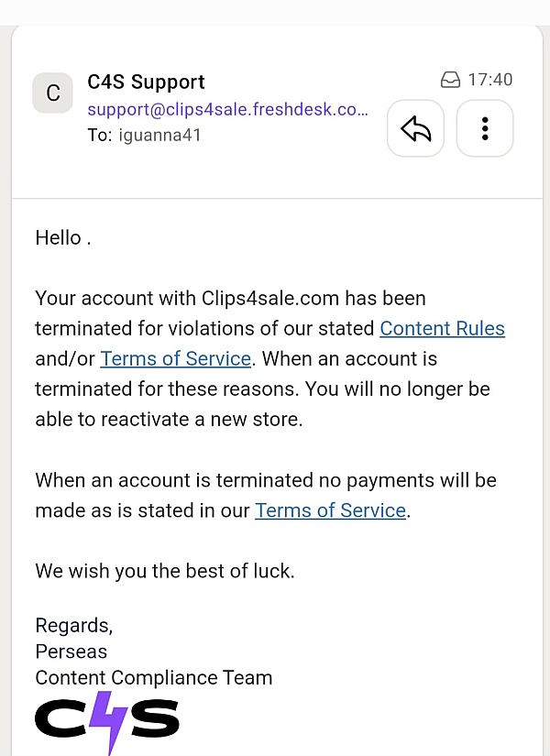Viewport: 550px width, 756px height.
Task: Tap the sender avatar with the letter C
Action: coord(52,93)
